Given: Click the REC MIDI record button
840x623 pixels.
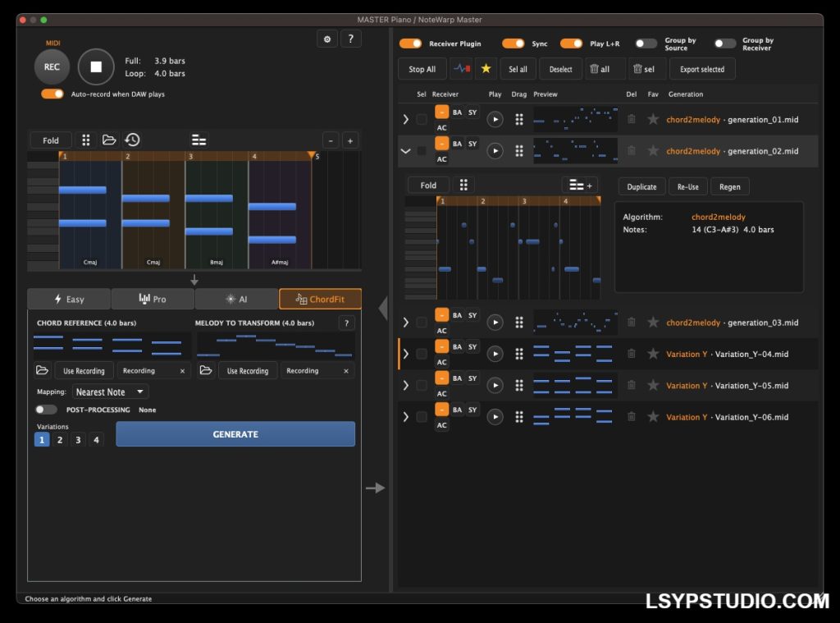Looking at the screenshot, I should [52, 67].
